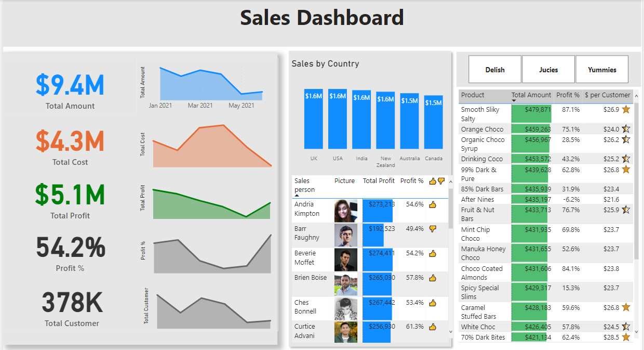Click gold star for Smooth Sliky Salty
Screen dimensions: 644x350
coord(626,110)
